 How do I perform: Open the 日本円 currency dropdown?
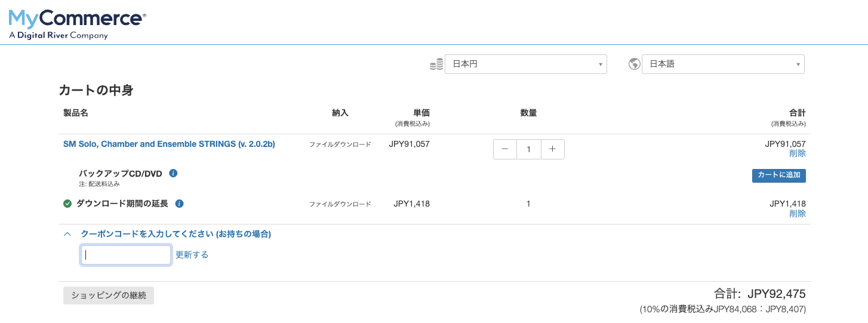pyautogui.click(x=525, y=64)
